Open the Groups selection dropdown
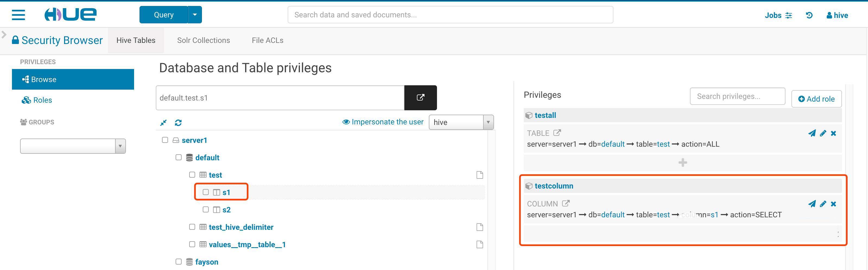This screenshot has width=868, height=270. tap(120, 146)
